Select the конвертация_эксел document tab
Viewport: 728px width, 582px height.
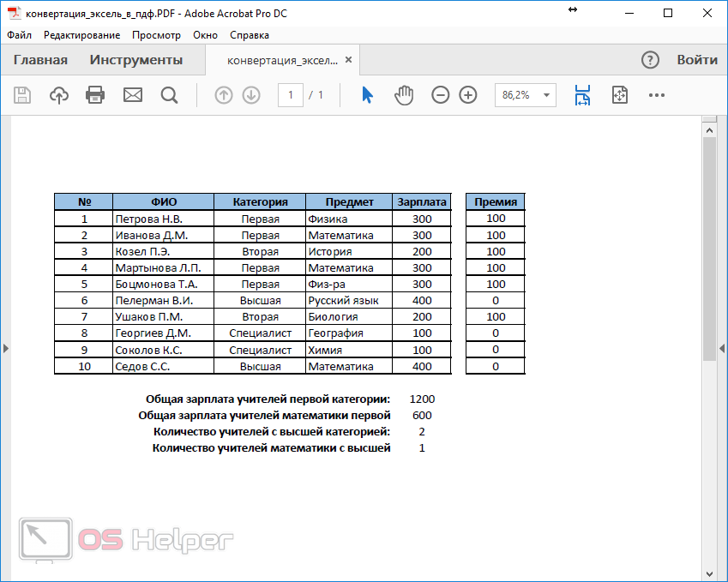pos(282,60)
